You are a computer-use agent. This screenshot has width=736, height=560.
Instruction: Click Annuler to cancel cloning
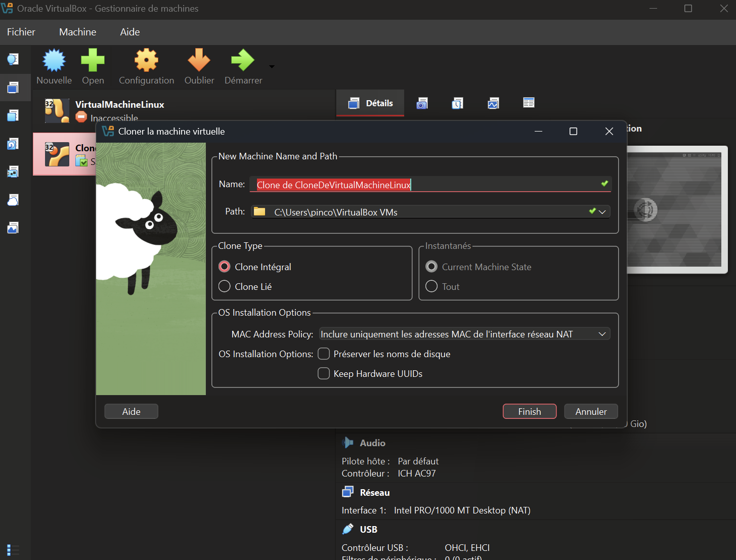pyautogui.click(x=591, y=411)
